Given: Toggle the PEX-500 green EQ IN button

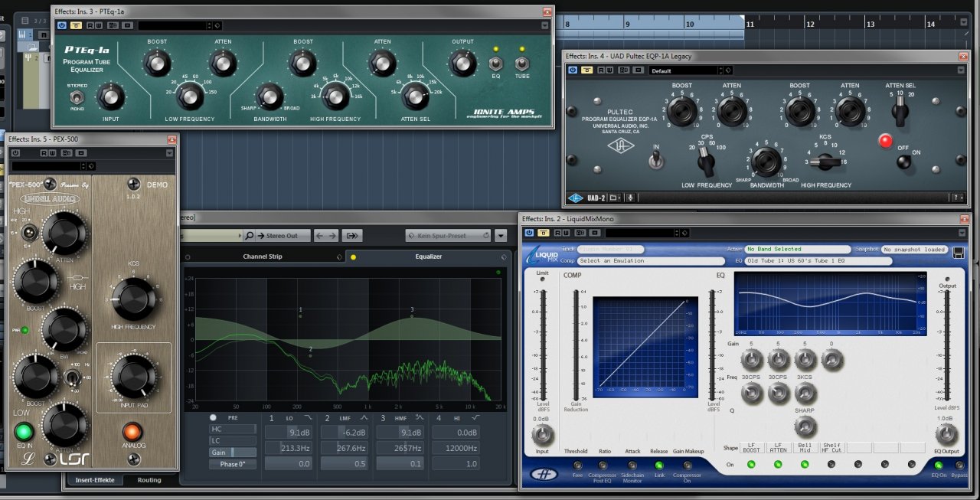Looking at the screenshot, I should click(24, 431).
